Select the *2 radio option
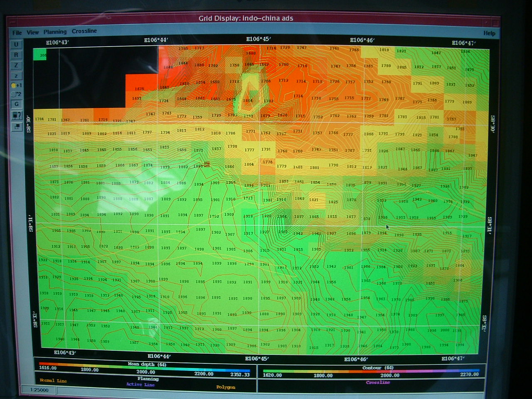The image size is (532, 399). pyautogui.click(x=16, y=94)
